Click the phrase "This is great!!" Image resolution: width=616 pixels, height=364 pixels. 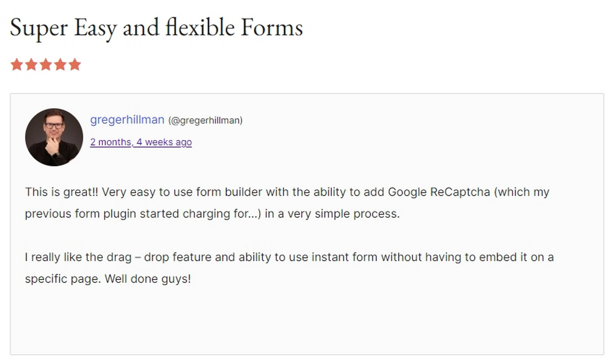click(62, 192)
